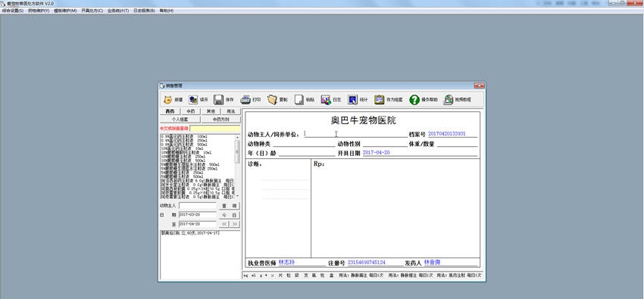Screen dimensions: 644x299
Task: Switch to the 其他 tab
Action: point(211,111)
